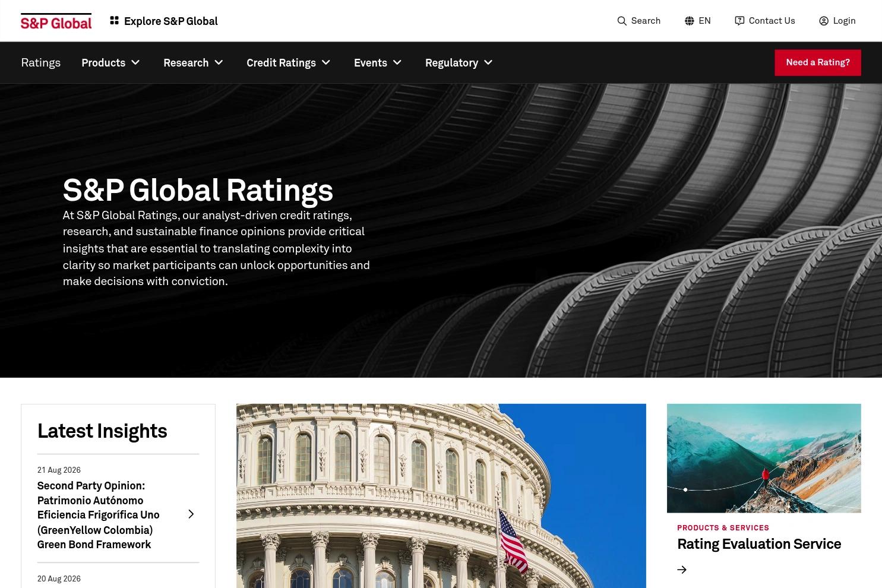Click the Search text link
This screenshot has width=882, height=588.
(x=646, y=21)
